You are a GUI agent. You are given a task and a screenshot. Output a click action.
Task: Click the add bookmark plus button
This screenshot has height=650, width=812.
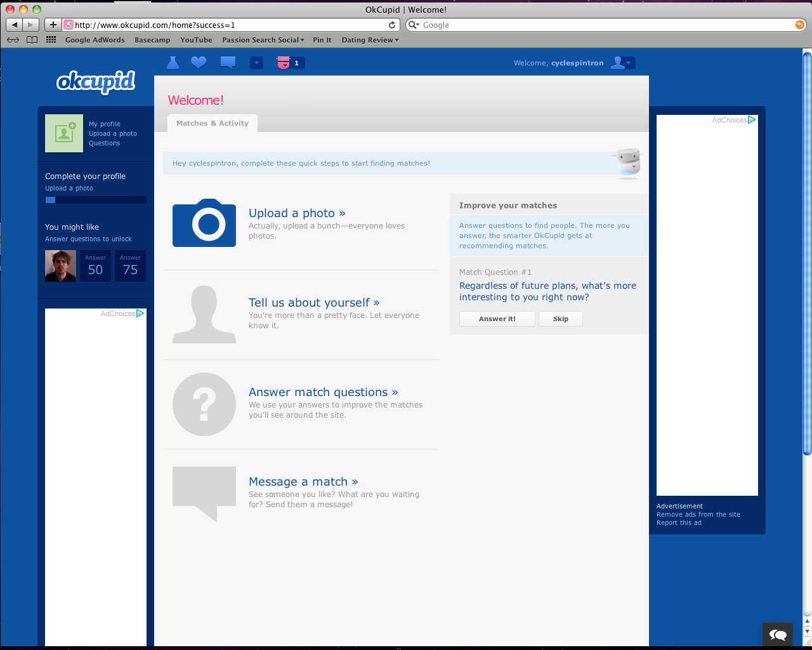tap(53, 25)
